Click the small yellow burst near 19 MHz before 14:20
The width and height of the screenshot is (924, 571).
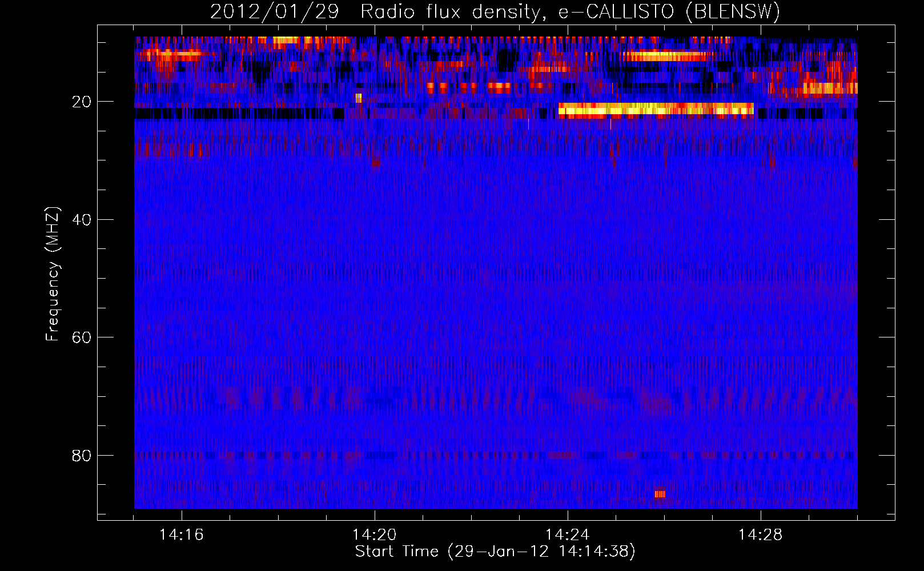pos(359,98)
